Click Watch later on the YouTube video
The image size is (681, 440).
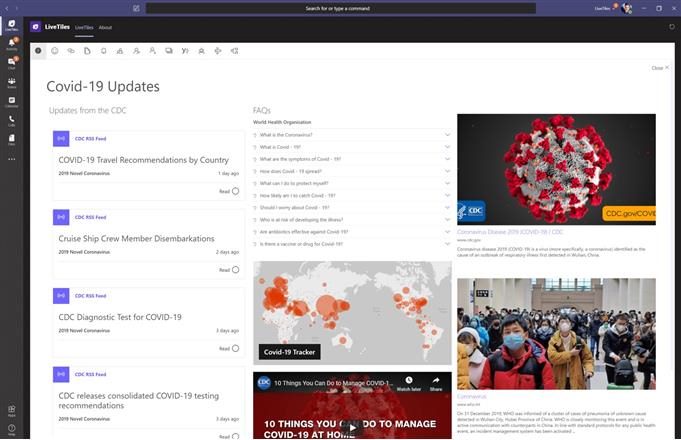coord(409,383)
